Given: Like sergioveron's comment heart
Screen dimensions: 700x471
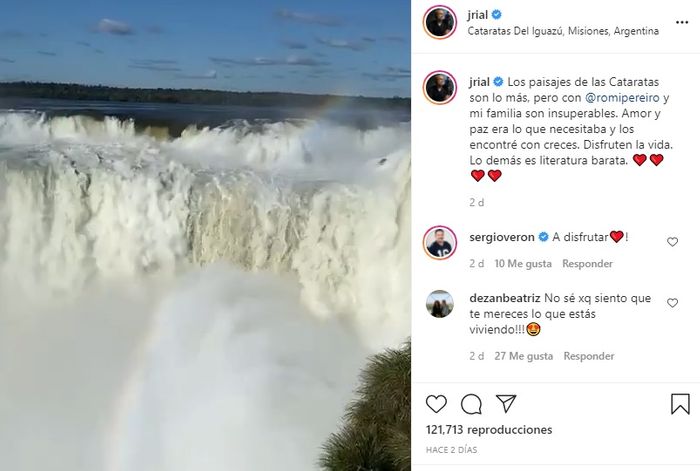Looking at the screenshot, I should click(672, 242).
